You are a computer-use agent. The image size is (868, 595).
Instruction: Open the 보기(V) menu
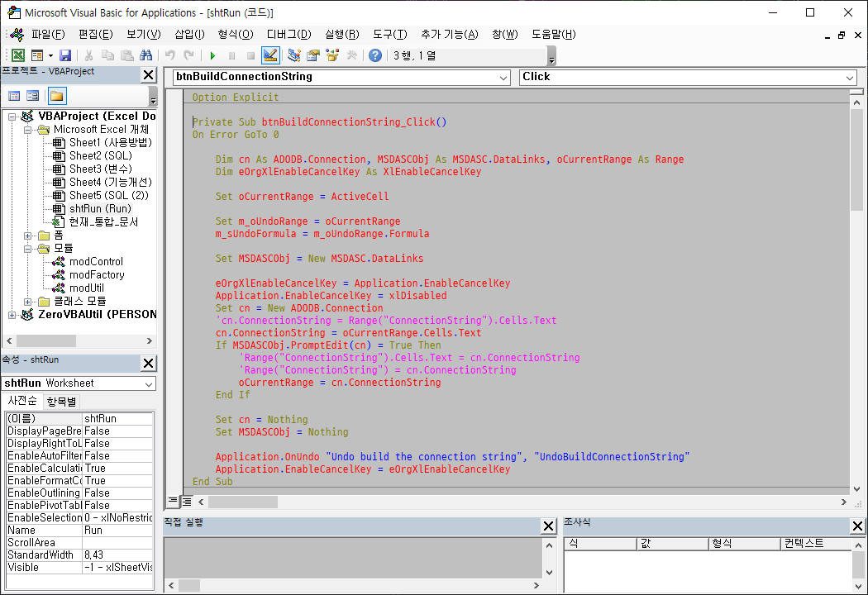pyautogui.click(x=143, y=35)
